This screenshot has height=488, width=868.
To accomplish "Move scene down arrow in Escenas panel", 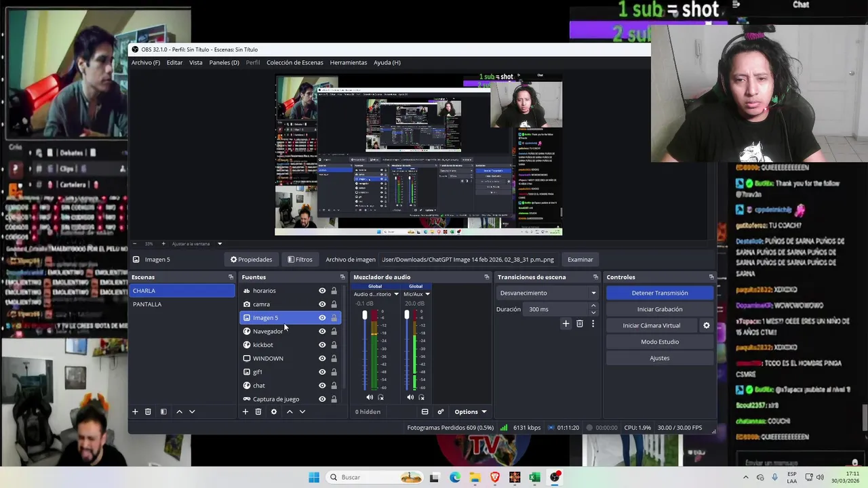I will point(192,411).
